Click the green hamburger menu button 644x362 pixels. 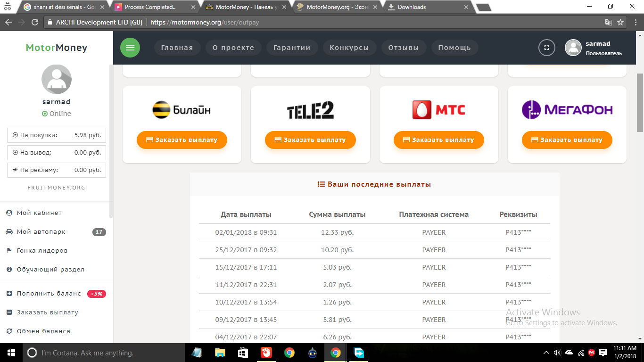click(x=130, y=48)
